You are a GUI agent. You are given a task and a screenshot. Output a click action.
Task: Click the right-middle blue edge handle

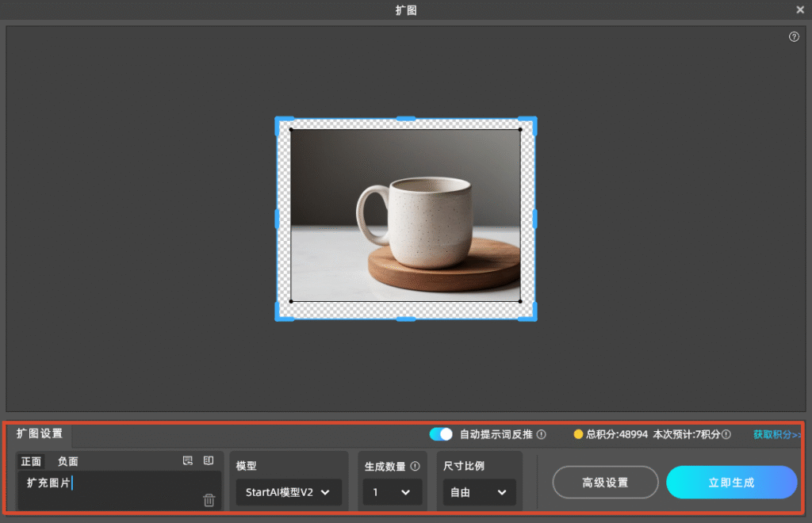tap(535, 219)
